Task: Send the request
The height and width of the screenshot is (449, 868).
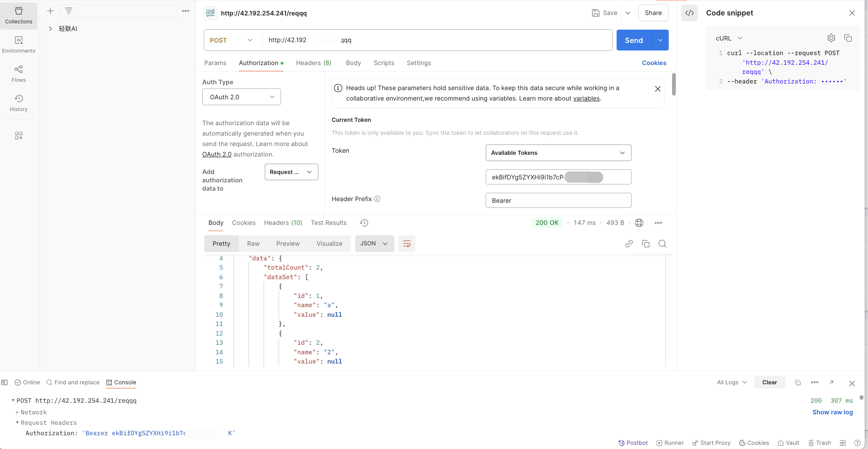Action: coord(634,40)
